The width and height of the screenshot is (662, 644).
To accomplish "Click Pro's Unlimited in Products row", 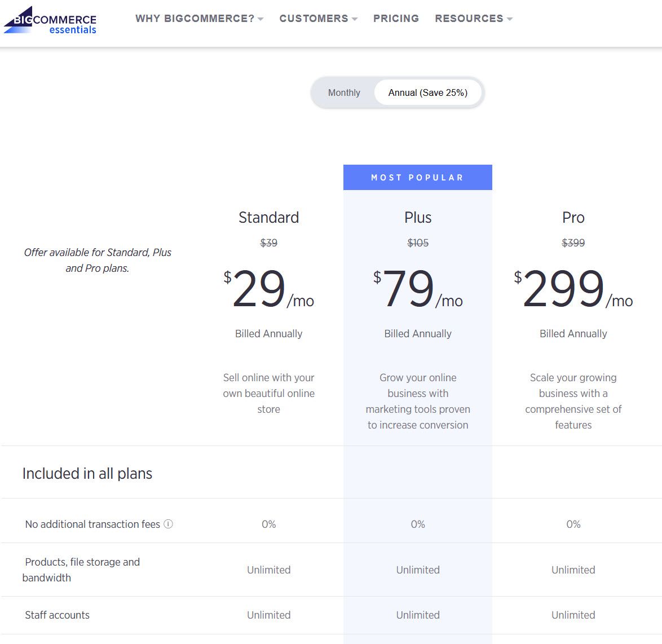I will (573, 570).
